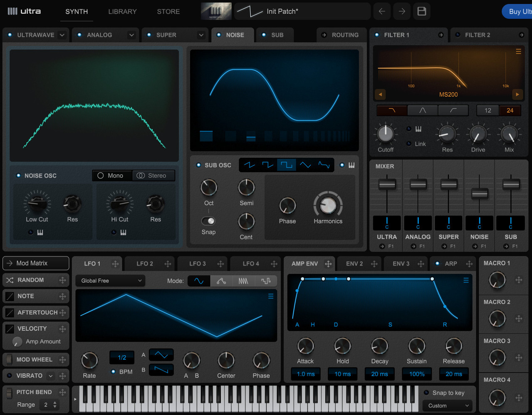The width and height of the screenshot is (532, 415).
Task: Toggle the Ultrawave oscillator power LED
Action: click(10, 35)
